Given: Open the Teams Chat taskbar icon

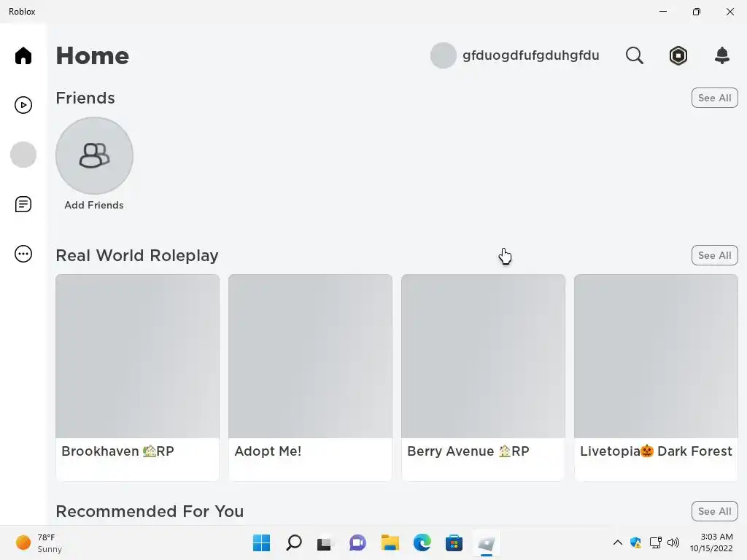Looking at the screenshot, I should click(357, 542).
